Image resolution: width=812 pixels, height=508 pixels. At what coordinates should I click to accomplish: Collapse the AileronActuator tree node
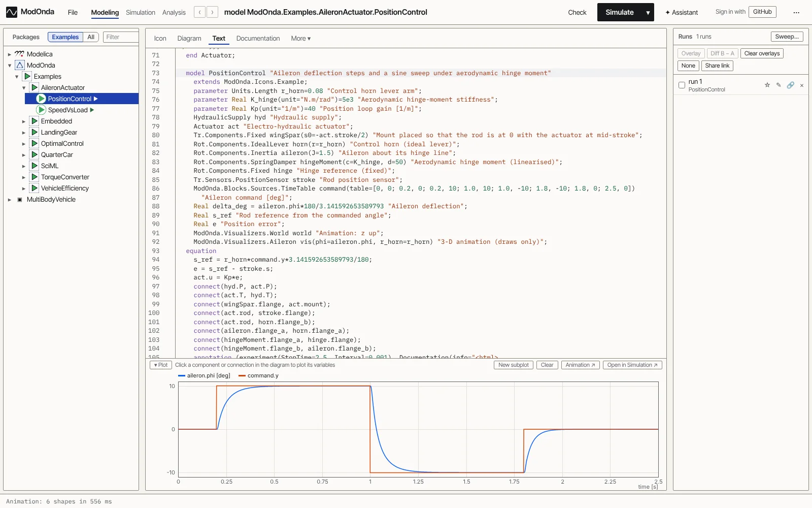[x=23, y=88]
